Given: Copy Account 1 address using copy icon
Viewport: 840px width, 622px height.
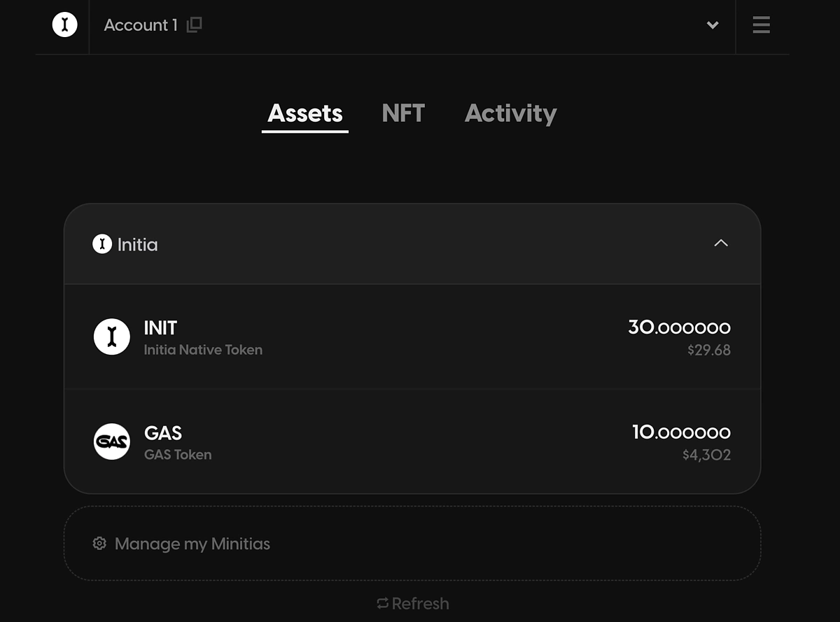Looking at the screenshot, I should [x=194, y=24].
